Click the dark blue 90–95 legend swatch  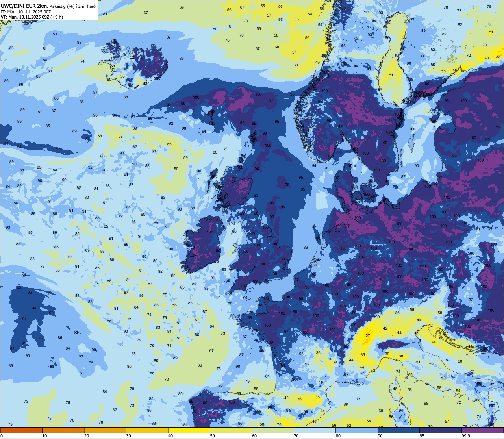[398, 430]
